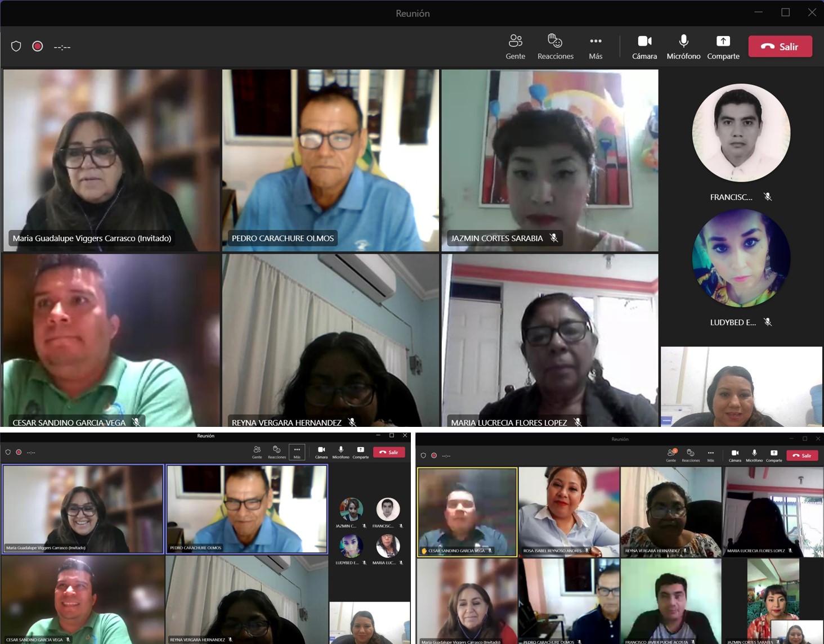824x644 pixels.
Task: Select ROSA ISABEL REYNOSO ANDRES tile, bottom-right window
Action: [569, 512]
